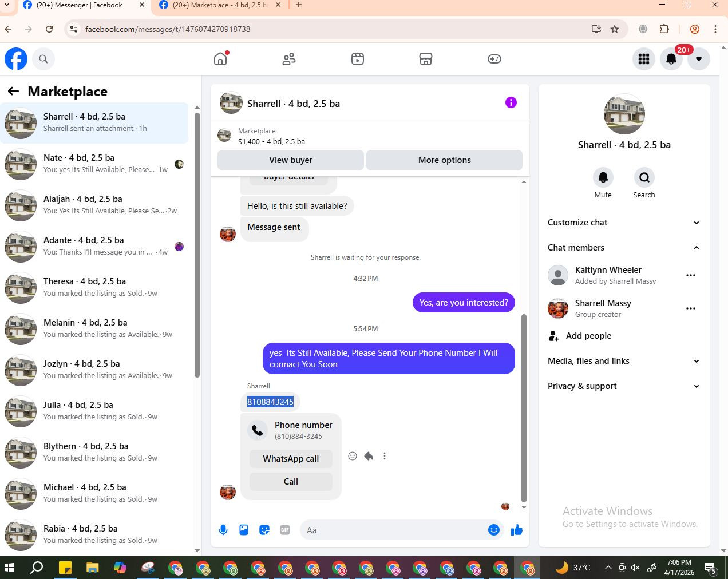
Task: Open the account dropdown arrow
Action: [699, 58]
